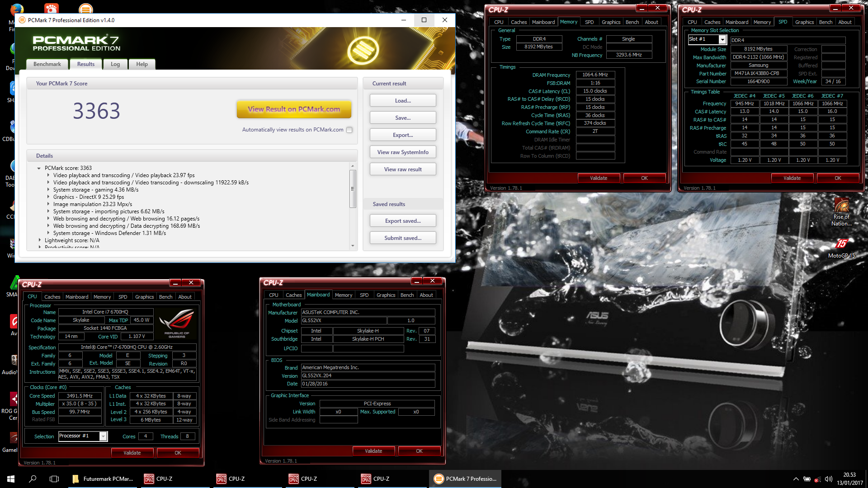Expand System storage - Windows Defender row
Image resolution: width=868 pixels, height=488 pixels.
pyautogui.click(x=48, y=233)
